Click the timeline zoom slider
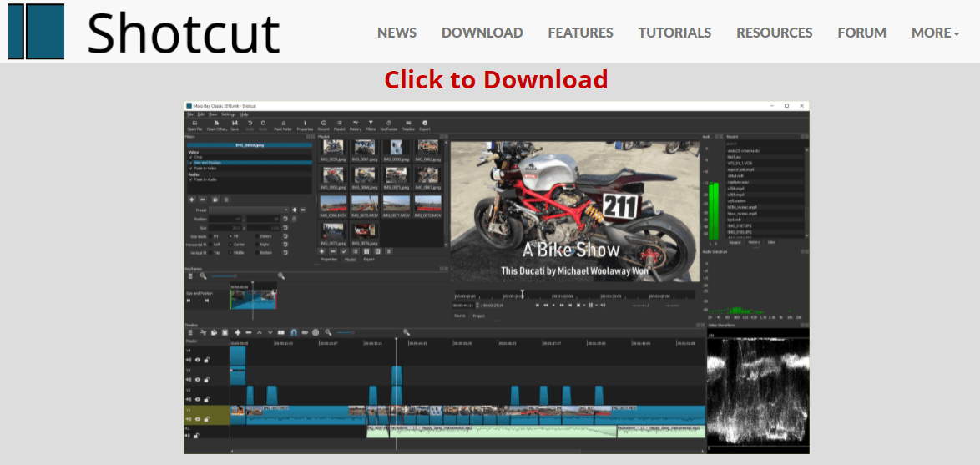 point(367,332)
